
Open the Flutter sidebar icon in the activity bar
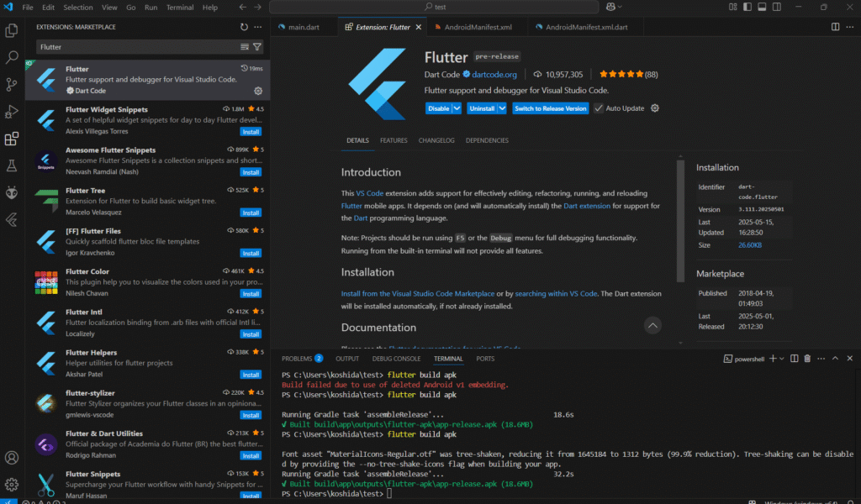tap(12, 220)
